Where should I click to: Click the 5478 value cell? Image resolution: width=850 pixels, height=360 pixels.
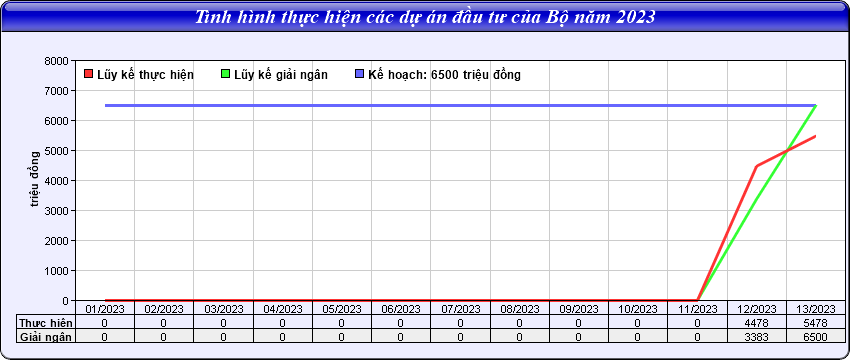coord(816,323)
